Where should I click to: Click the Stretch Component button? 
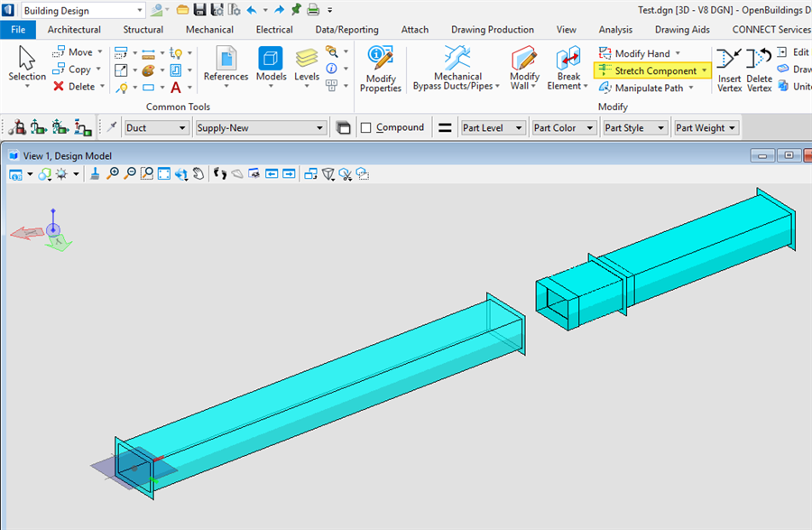tap(653, 70)
